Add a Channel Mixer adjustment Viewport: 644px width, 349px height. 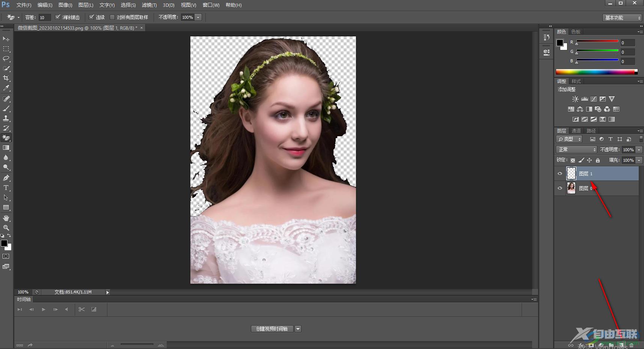(607, 109)
